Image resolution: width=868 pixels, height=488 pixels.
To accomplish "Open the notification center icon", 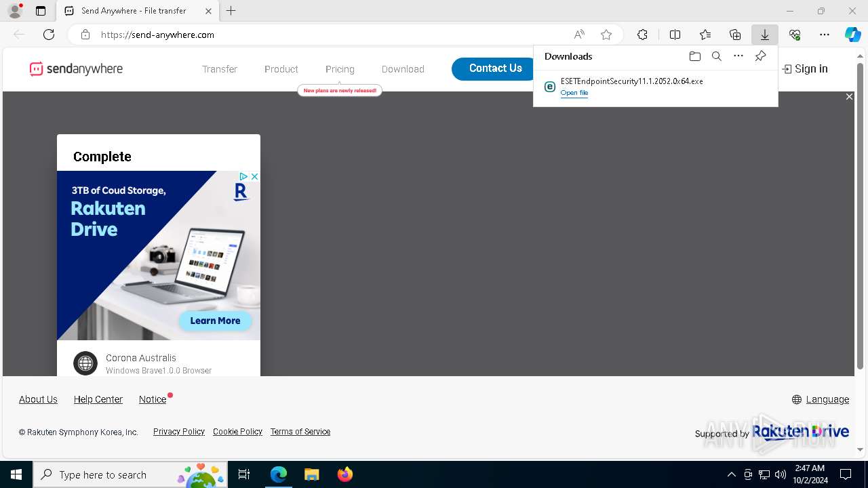I will pos(846,474).
